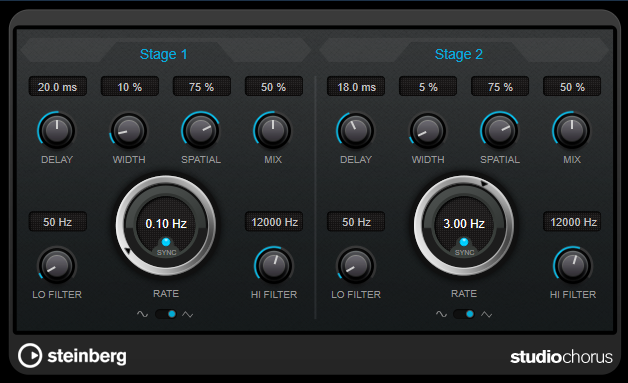Click the Stage 1 sine waveform icon
628x383 pixels.
click(142, 314)
